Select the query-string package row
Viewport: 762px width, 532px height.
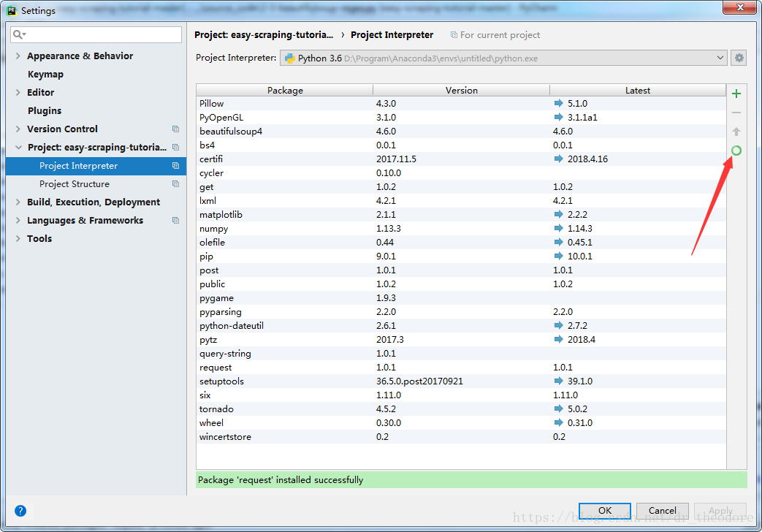tap(461, 353)
